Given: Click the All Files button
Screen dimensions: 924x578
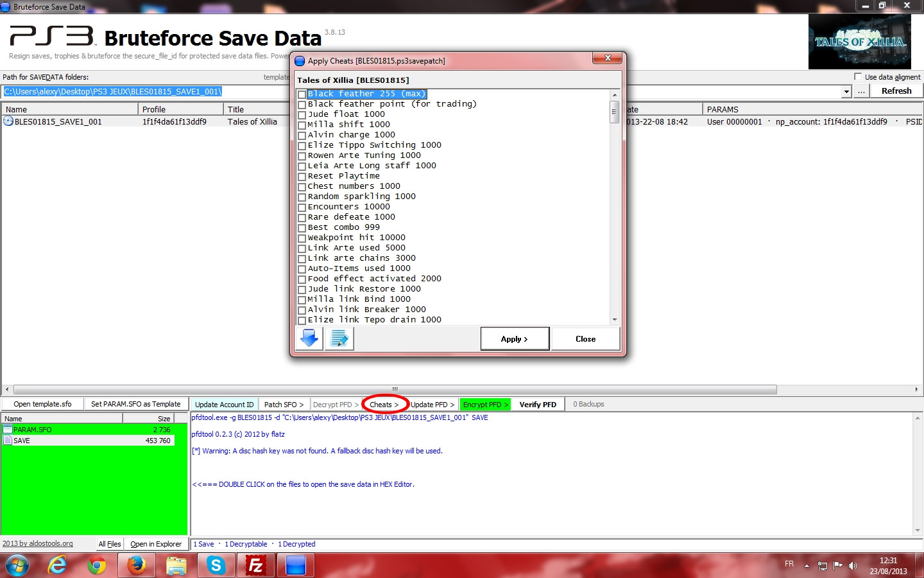Looking at the screenshot, I should point(110,544).
